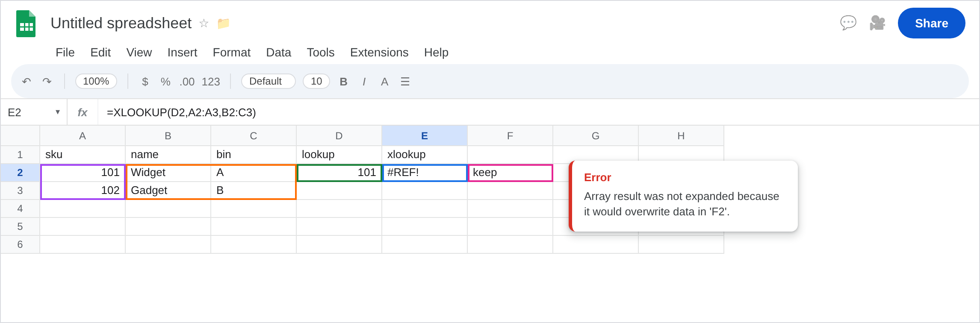Open the Format menu

[x=231, y=52]
